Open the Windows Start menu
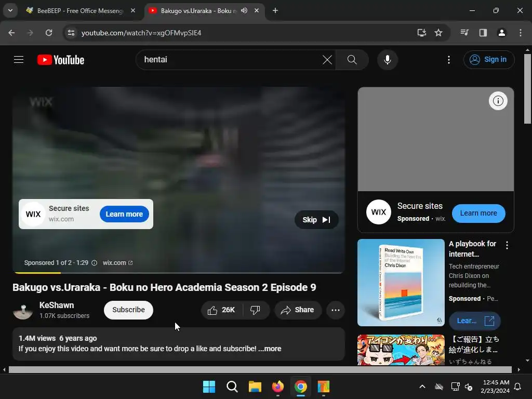532x399 pixels. click(x=209, y=387)
